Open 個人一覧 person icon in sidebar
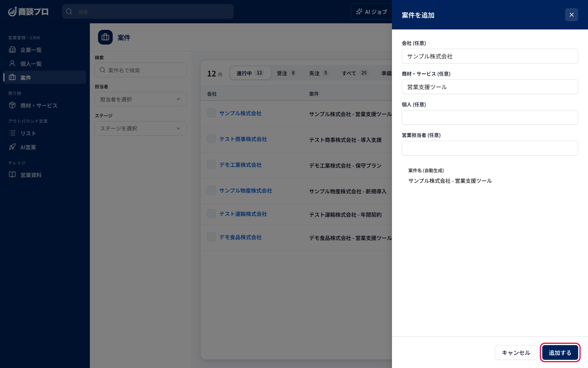The height and width of the screenshot is (368, 588). point(12,63)
